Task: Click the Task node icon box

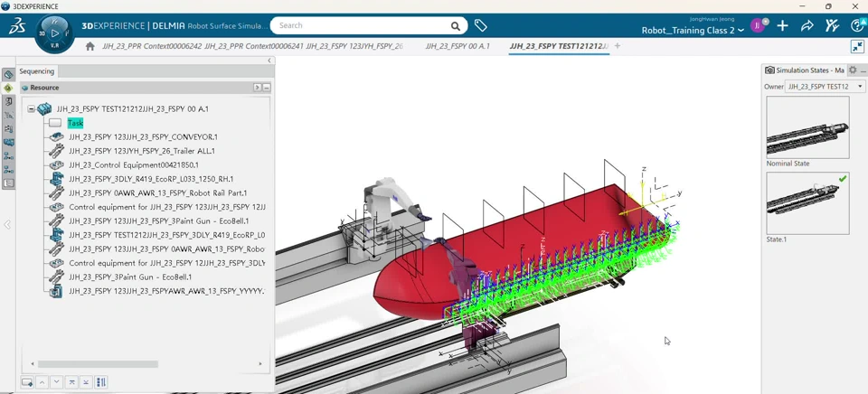Action: point(55,123)
